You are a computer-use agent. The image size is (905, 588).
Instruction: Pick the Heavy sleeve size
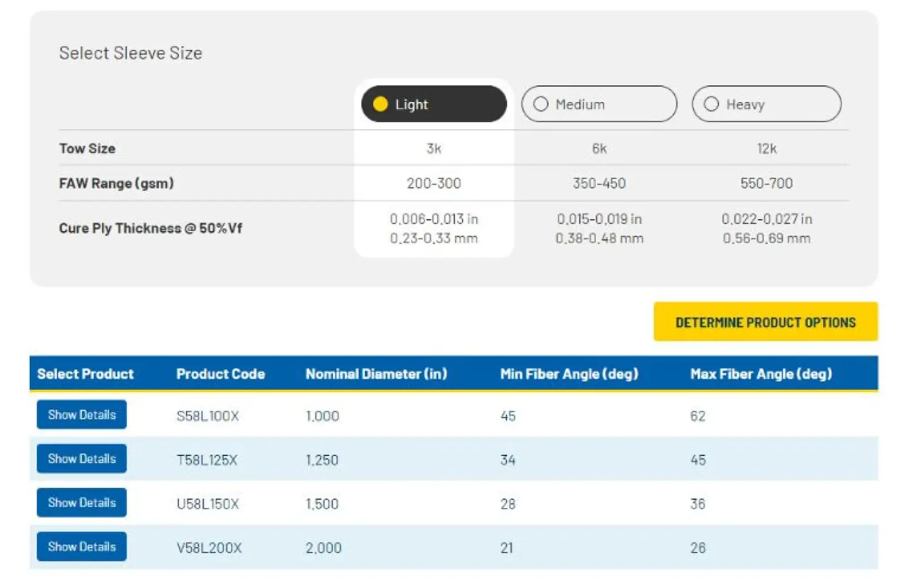766,104
